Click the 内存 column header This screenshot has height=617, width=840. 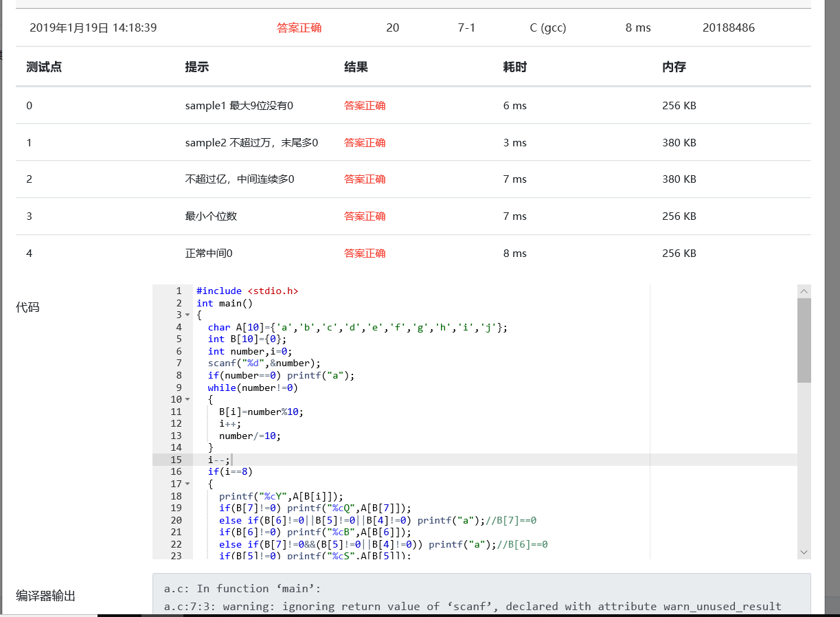pos(674,67)
